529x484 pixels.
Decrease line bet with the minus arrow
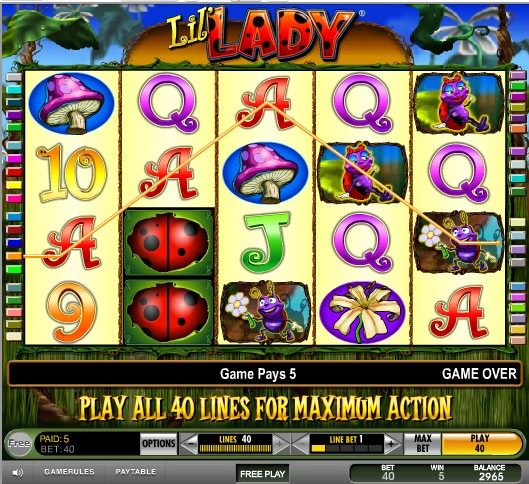point(300,444)
